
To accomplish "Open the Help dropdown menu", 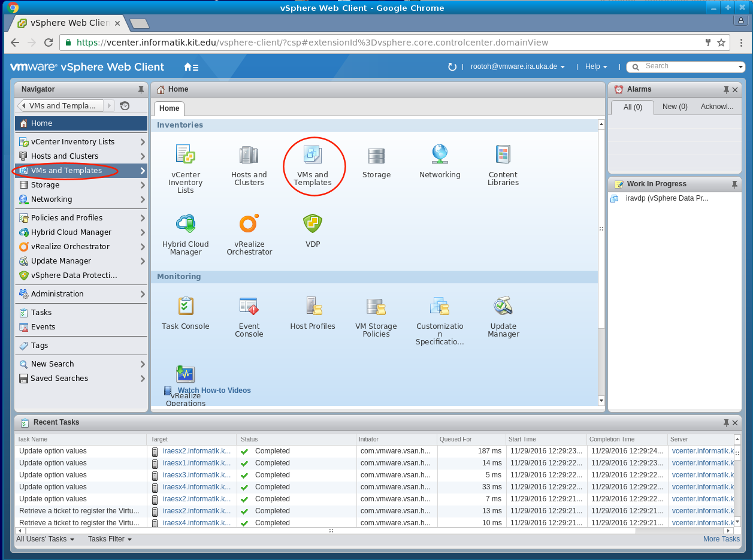I will tap(596, 67).
